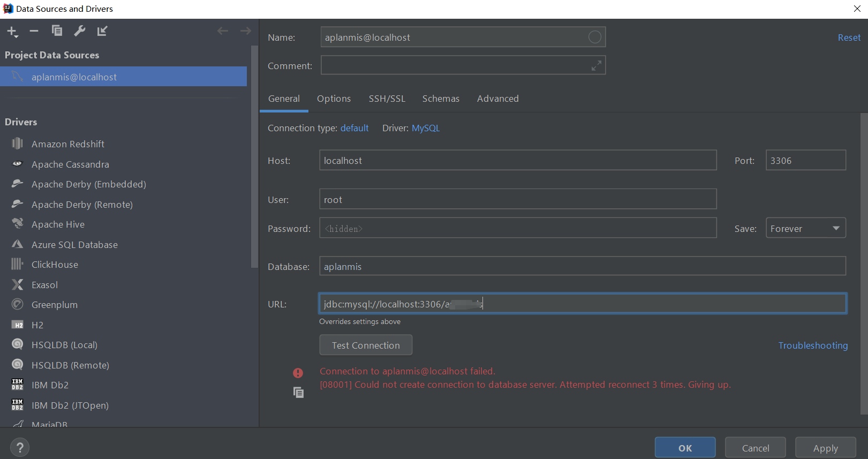Change the Connection type default link
The height and width of the screenshot is (459, 868).
(354, 128)
